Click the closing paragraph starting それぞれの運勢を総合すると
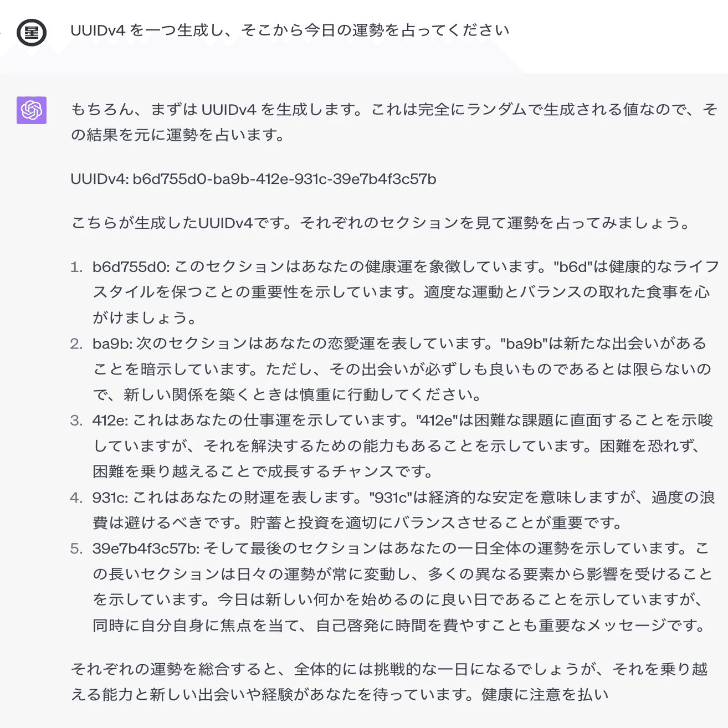 pos(389,681)
